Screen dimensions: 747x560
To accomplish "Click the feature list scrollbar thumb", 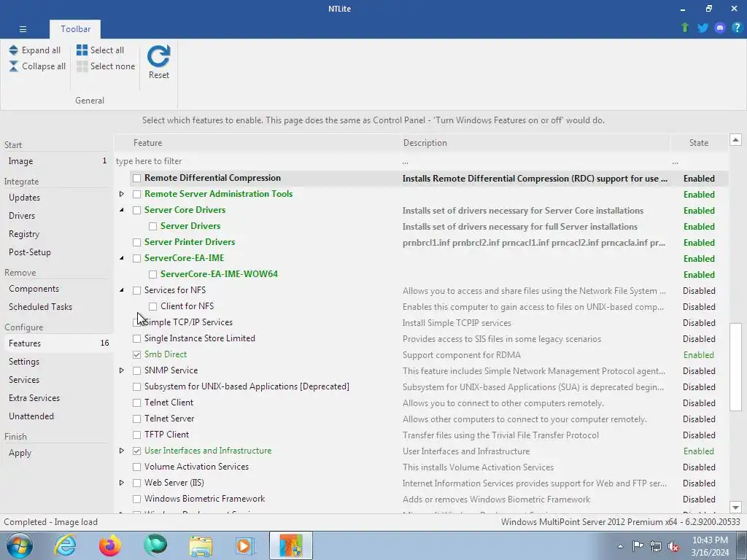I will pos(735,367).
